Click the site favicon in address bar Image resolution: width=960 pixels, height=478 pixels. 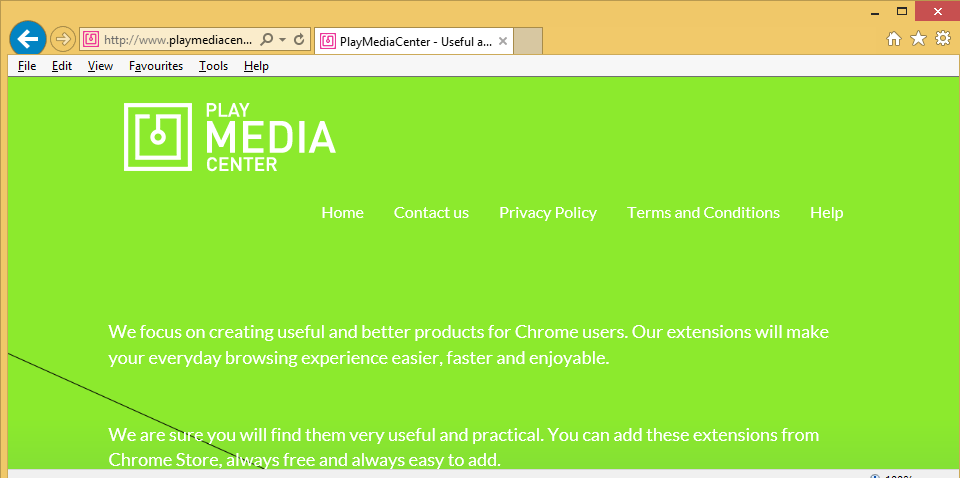tap(91, 40)
